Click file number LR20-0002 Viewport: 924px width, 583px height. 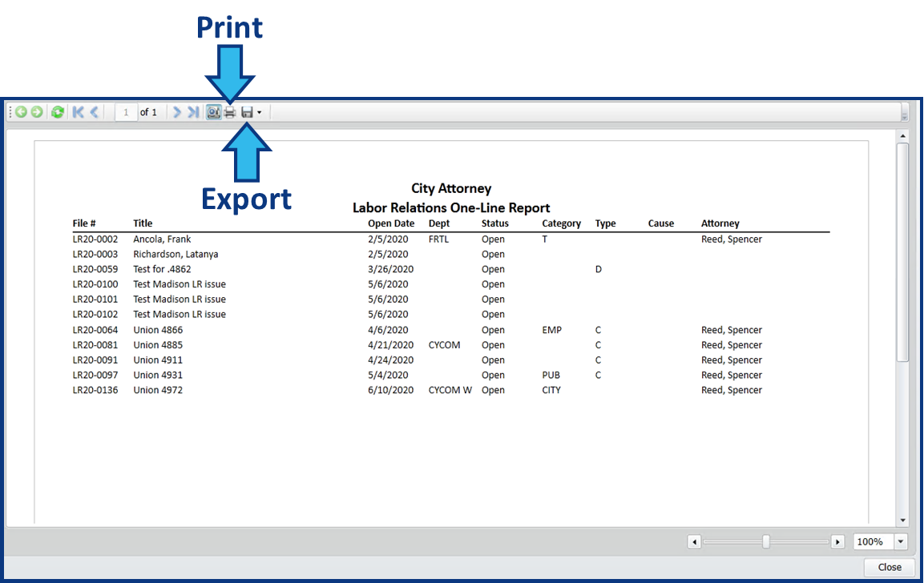coord(95,239)
